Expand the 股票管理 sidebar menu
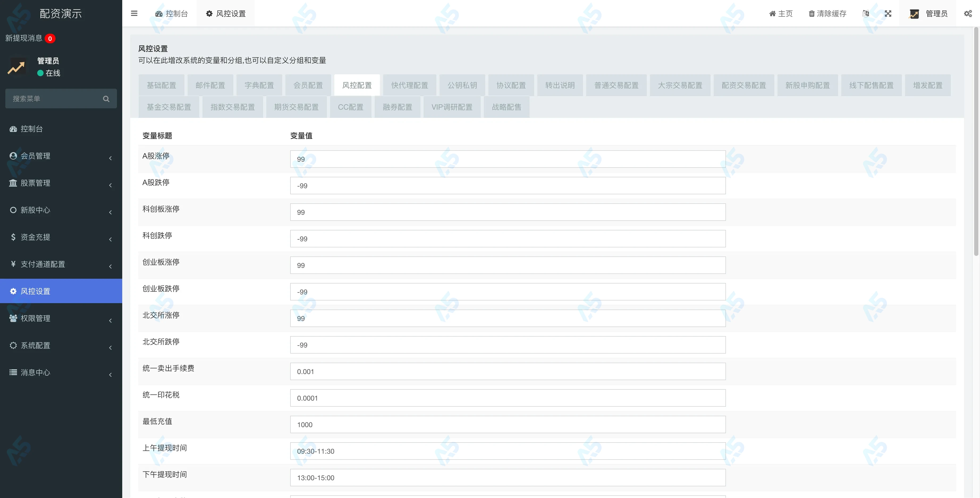 pyautogui.click(x=35, y=183)
